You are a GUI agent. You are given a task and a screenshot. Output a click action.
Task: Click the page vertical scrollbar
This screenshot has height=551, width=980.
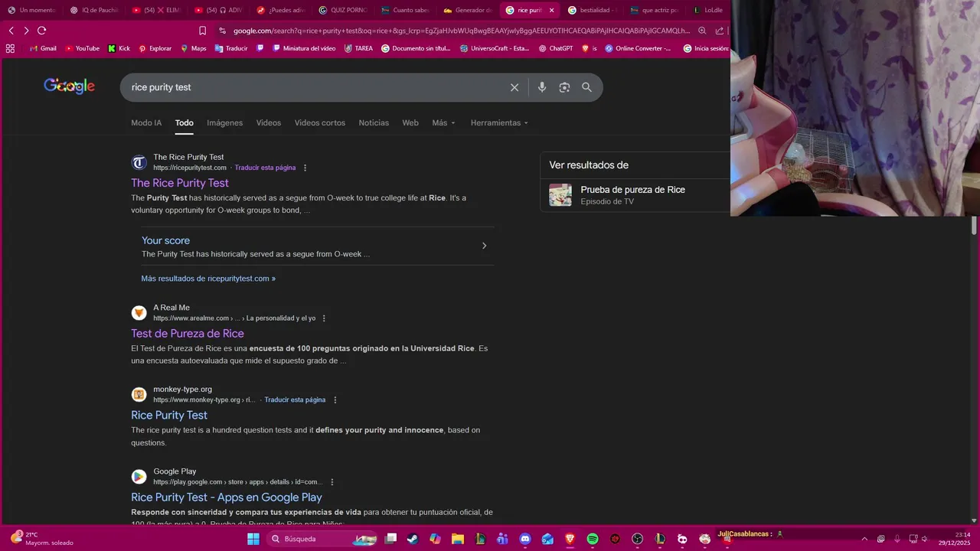coord(975,226)
